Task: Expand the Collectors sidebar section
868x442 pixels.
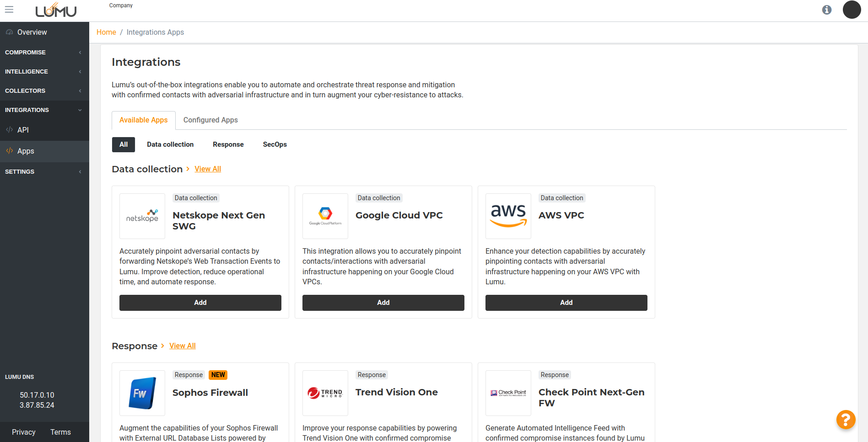Action: pos(44,91)
